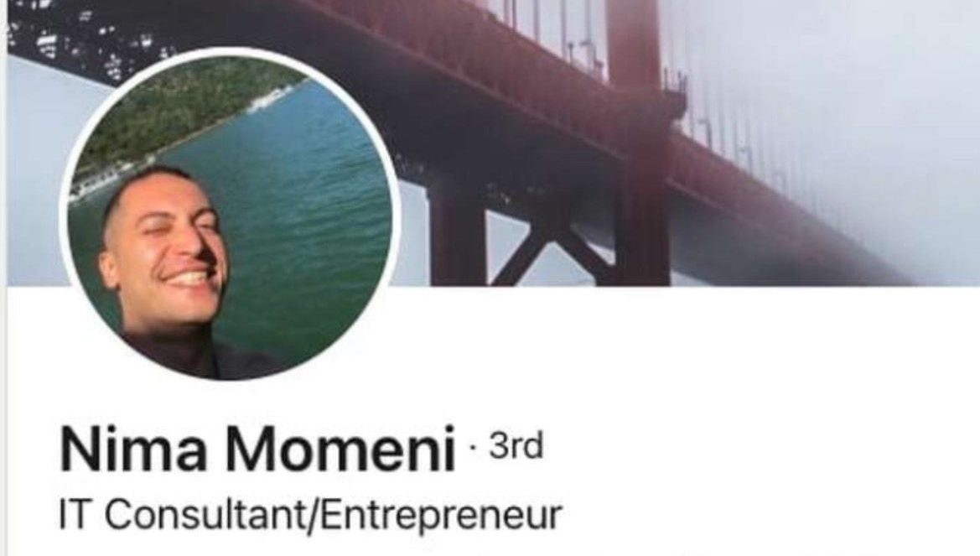Click the word Nima in the name
This screenshot has height=556, width=980.
(x=133, y=449)
